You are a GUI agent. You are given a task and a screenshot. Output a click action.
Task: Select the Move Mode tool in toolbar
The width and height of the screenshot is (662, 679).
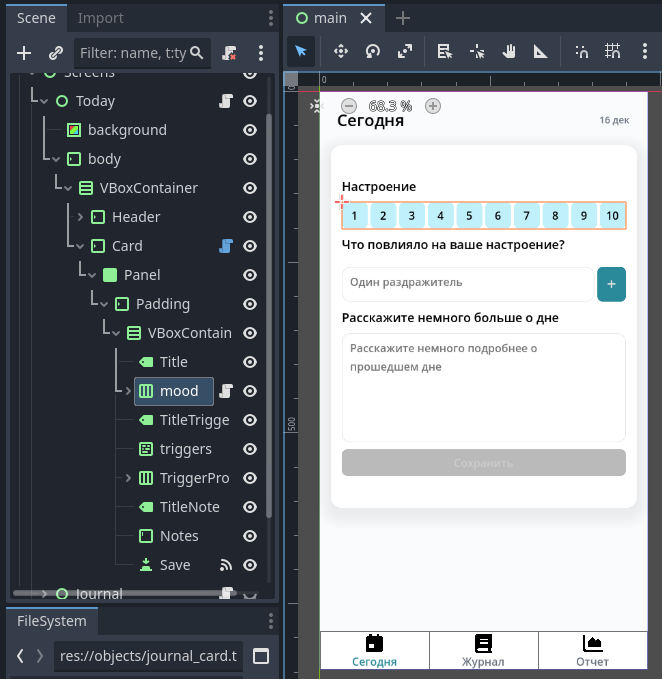point(340,52)
